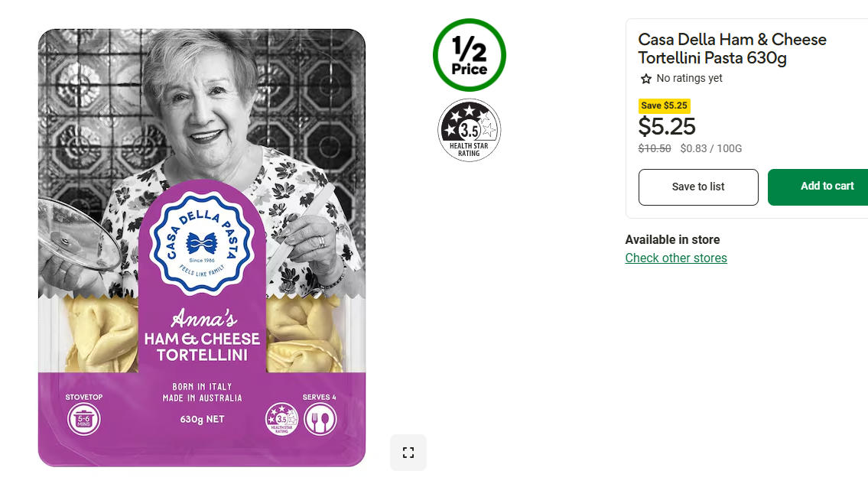Click the serves 4 cutlery icon on pack

point(320,419)
